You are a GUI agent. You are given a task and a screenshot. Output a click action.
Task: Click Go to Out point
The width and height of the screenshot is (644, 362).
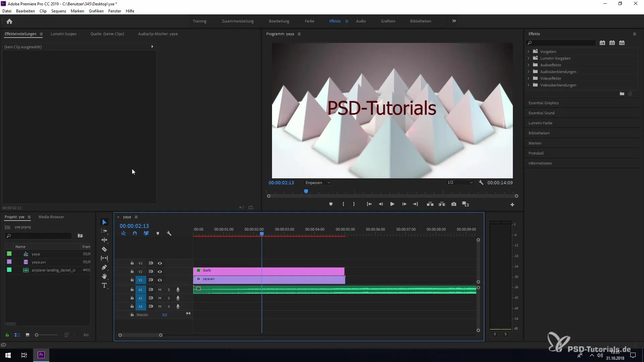[416, 204]
